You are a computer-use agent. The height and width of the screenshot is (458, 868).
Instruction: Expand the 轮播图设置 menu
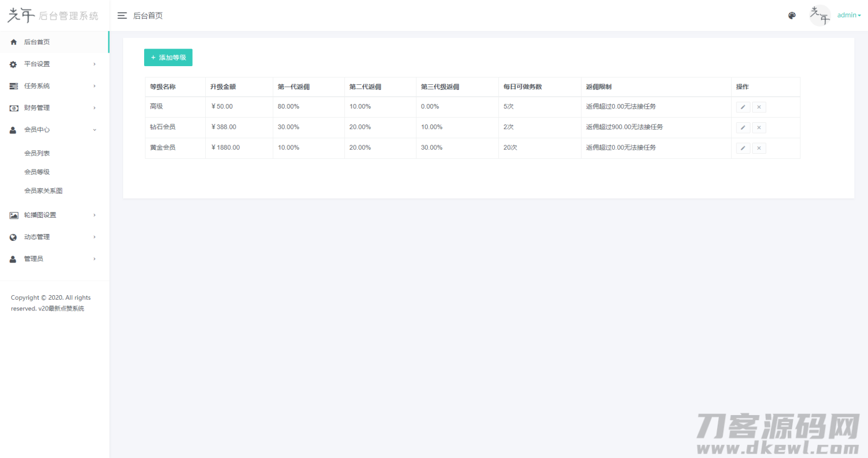click(54, 215)
